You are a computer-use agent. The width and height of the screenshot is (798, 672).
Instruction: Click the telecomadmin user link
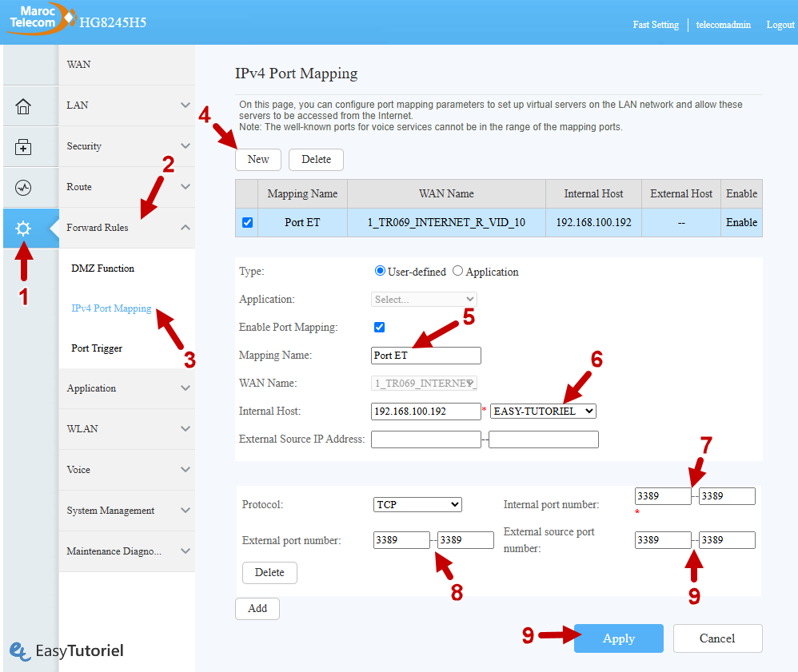(723, 25)
